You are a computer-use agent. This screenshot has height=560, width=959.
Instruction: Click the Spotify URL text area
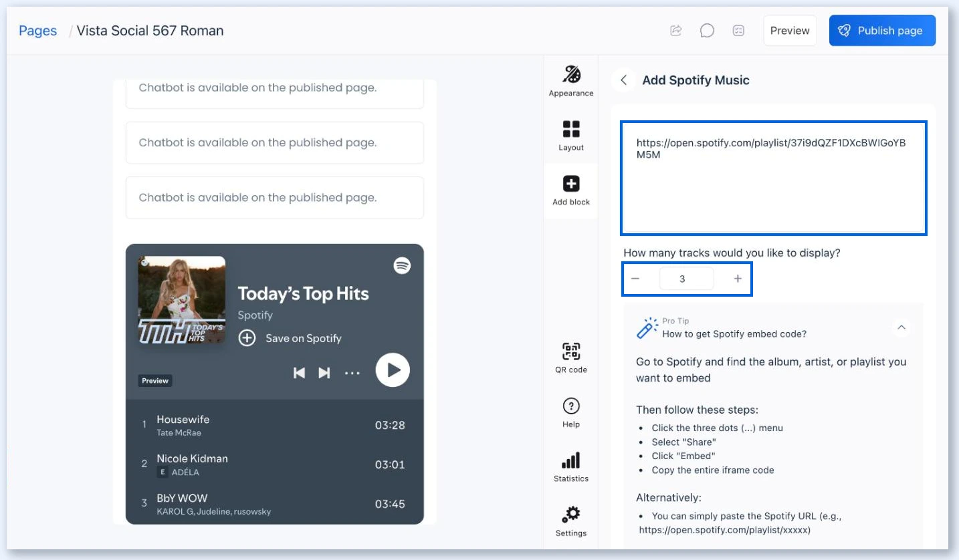tap(774, 178)
